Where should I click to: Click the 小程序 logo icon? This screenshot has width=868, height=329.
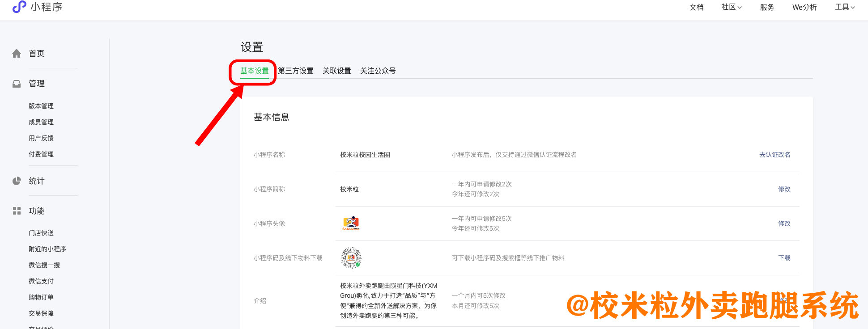pos(19,7)
